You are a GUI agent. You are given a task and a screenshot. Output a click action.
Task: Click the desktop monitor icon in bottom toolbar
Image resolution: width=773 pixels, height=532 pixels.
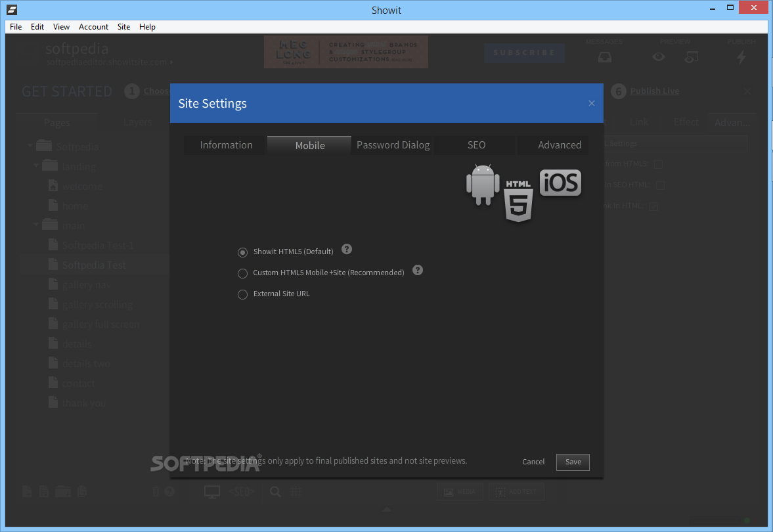click(x=212, y=491)
